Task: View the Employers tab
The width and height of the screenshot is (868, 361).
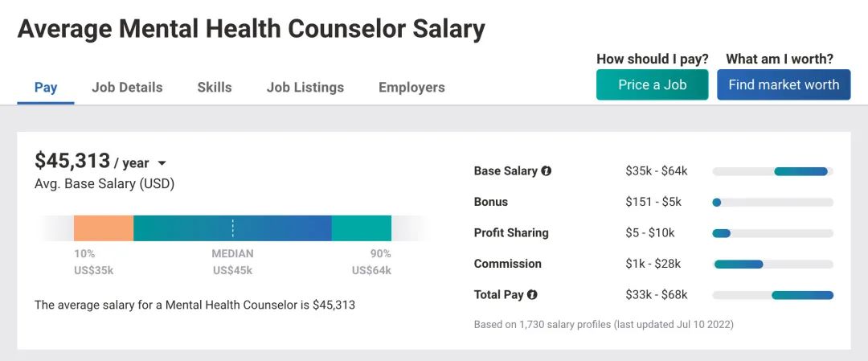Action: [411, 88]
